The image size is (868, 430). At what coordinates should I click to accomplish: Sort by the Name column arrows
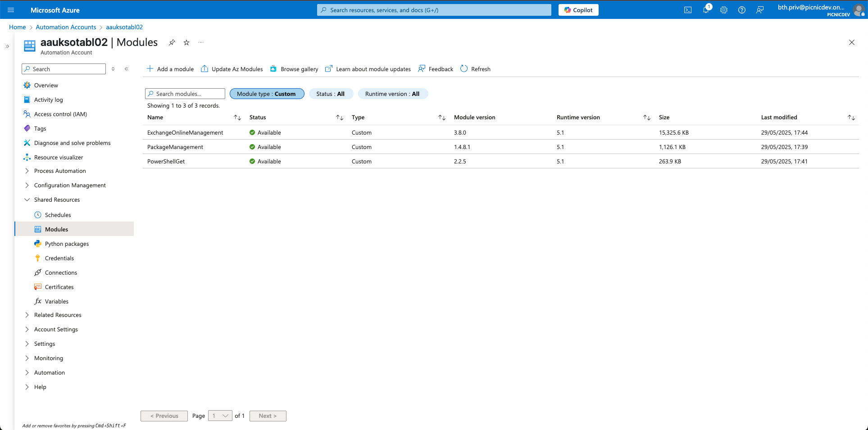(x=237, y=118)
